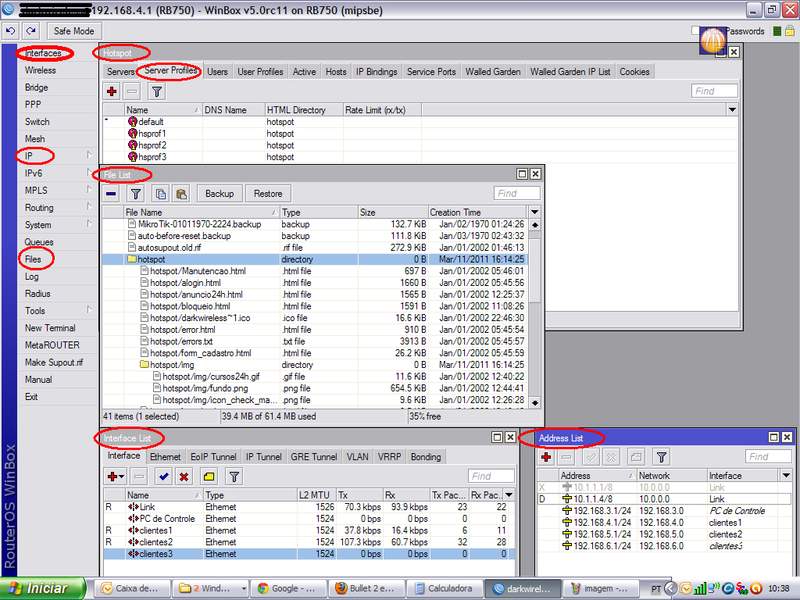The image size is (800, 600).
Task: Toggle Safe Mode button
Action: click(74, 31)
